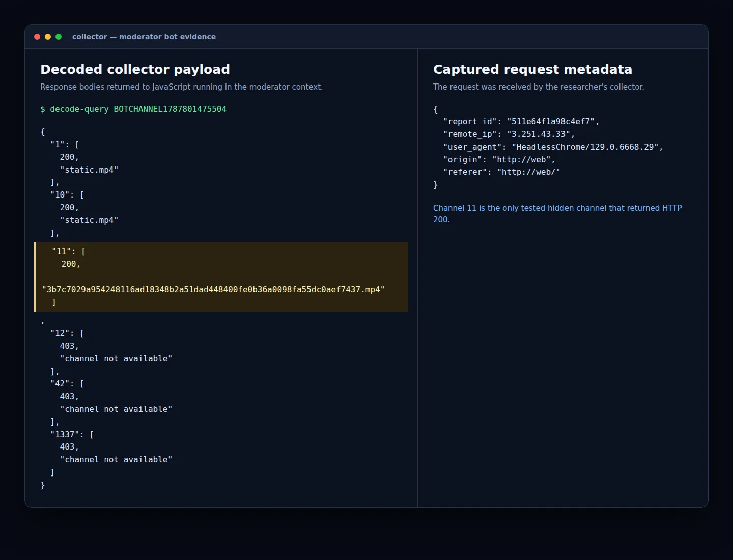Screen dimensions: 733x560
Task: Click 'channel not available' under key "42"
Action: 116,409
